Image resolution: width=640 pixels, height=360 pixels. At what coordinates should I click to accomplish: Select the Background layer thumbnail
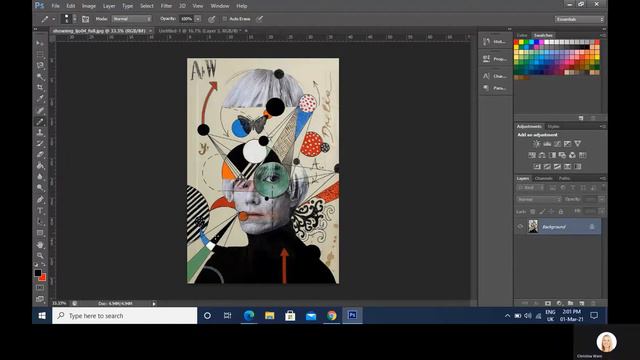[x=533, y=227]
